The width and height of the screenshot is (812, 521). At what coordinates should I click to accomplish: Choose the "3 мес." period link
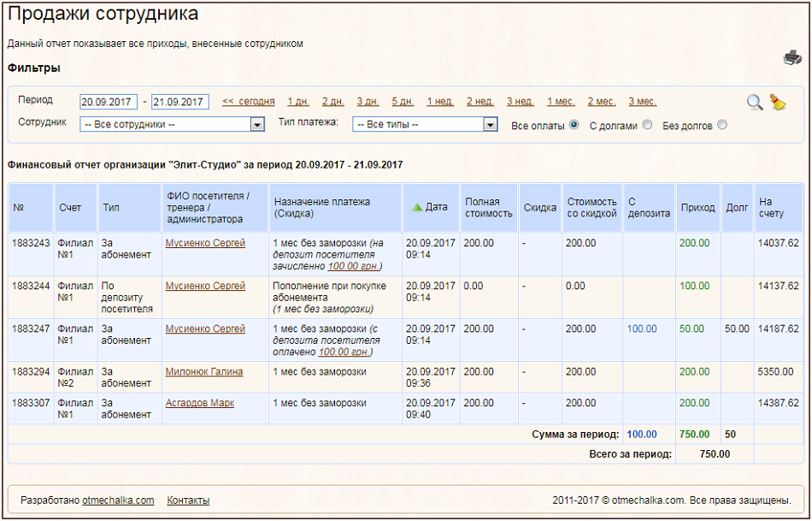[x=642, y=102]
